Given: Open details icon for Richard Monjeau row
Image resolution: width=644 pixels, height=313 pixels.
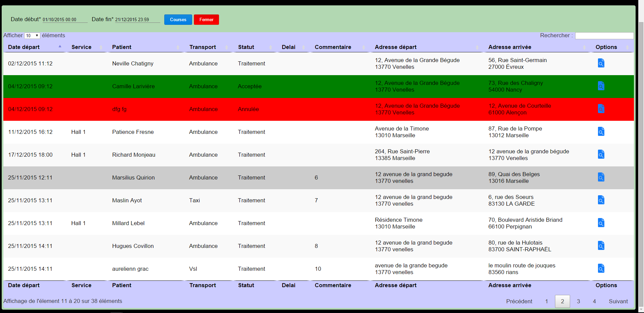Looking at the screenshot, I should (601, 154).
